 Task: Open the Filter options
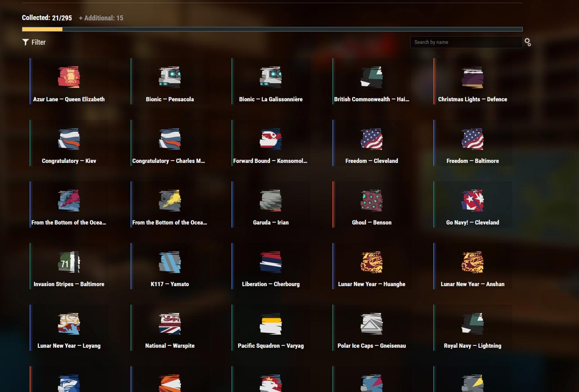34,42
